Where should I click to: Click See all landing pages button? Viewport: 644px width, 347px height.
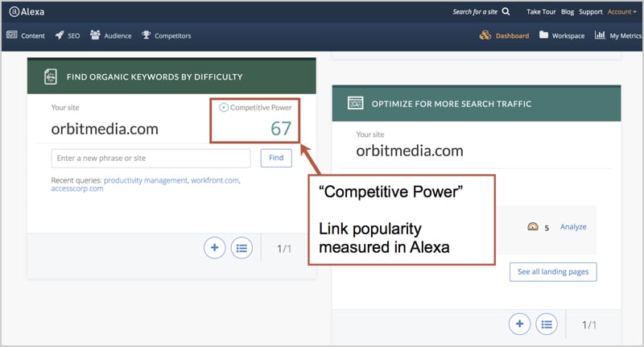point(553,272)
